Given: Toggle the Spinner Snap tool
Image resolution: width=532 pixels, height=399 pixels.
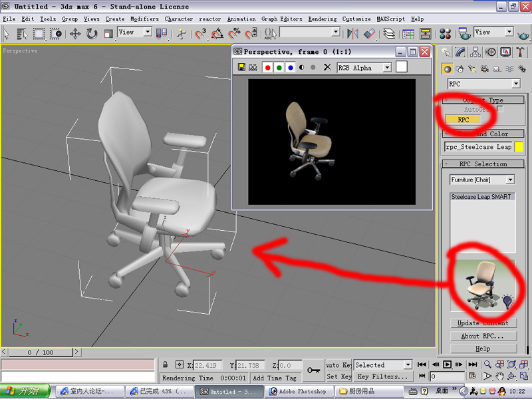Looking at the screenshot, I should (251, 34).
